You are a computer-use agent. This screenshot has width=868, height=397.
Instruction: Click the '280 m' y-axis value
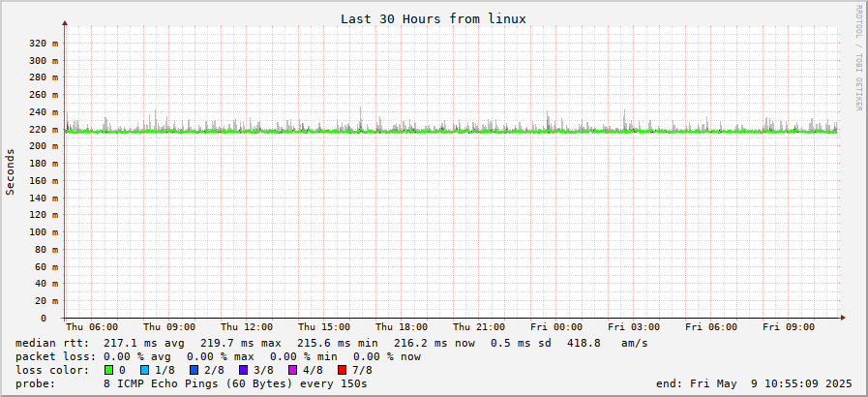click(x=43, y=77)
